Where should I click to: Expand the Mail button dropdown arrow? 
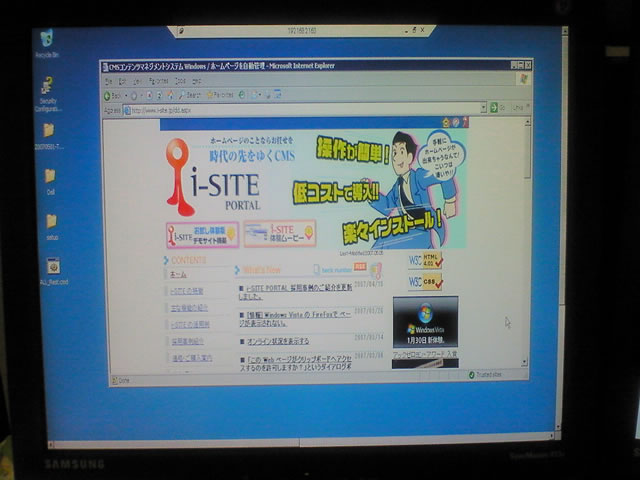(x=260, y=95)
